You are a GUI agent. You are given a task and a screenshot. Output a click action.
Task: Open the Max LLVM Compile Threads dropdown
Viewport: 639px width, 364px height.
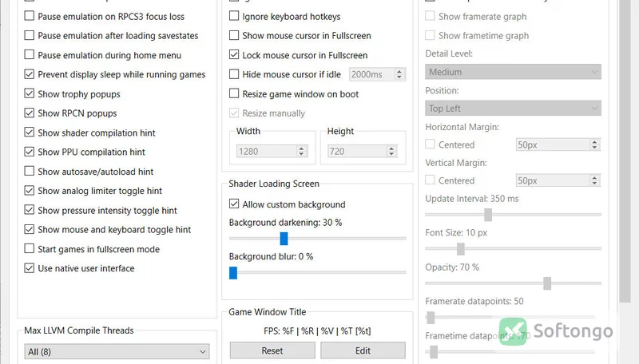117,352
